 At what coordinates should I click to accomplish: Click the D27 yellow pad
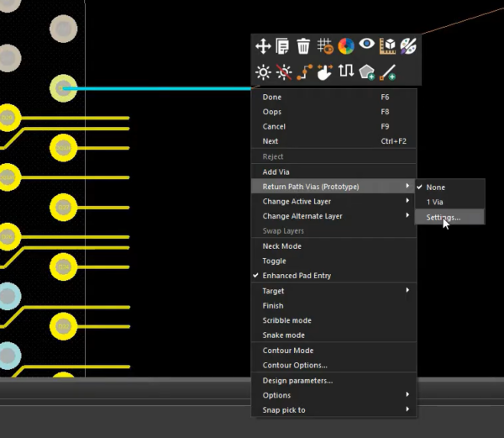click(63, 208)
